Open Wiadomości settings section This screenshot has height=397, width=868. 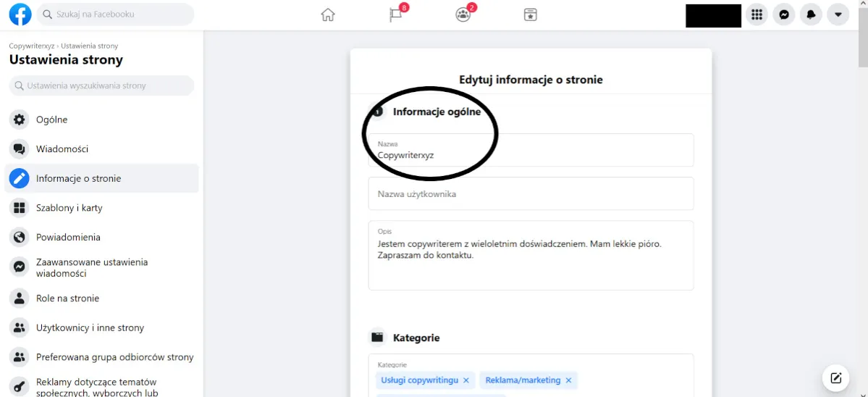tap(62, 149)
